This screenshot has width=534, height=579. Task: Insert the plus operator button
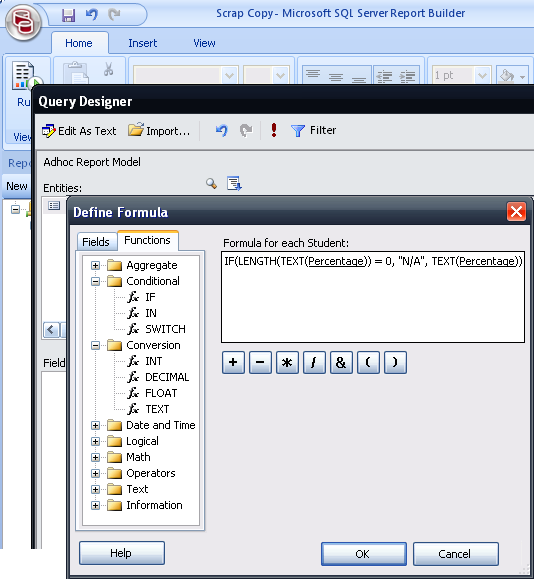[233, 362]
